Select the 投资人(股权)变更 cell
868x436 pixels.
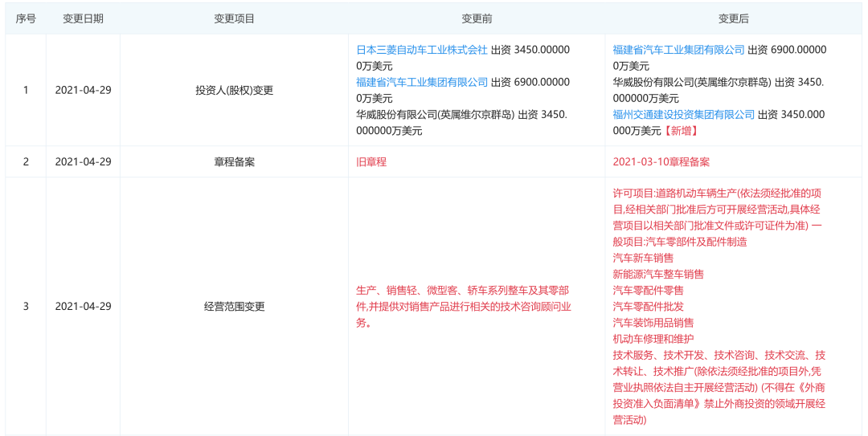234,90
